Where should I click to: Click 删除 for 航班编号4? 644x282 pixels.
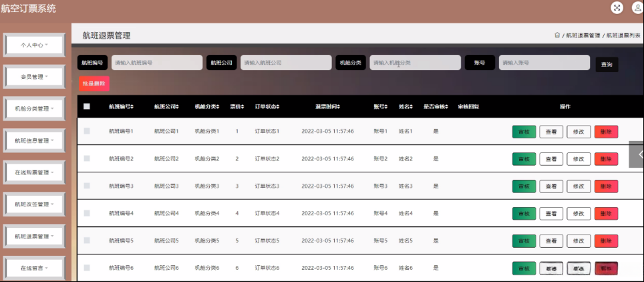[x=606, y=214]
